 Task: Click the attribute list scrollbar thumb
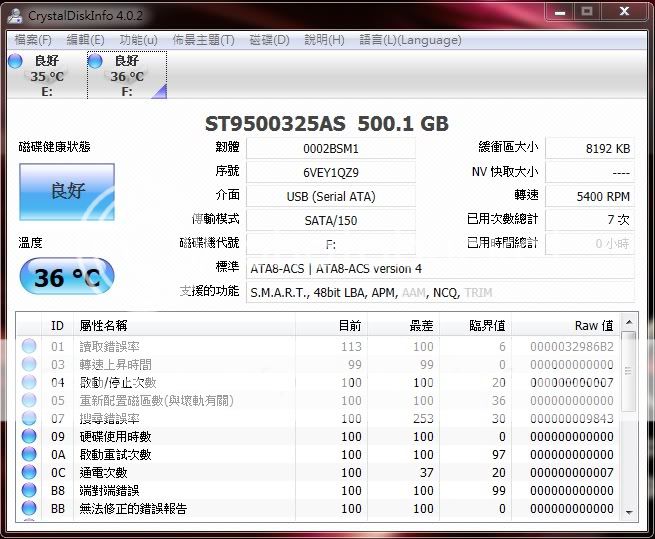pos(628,371)
